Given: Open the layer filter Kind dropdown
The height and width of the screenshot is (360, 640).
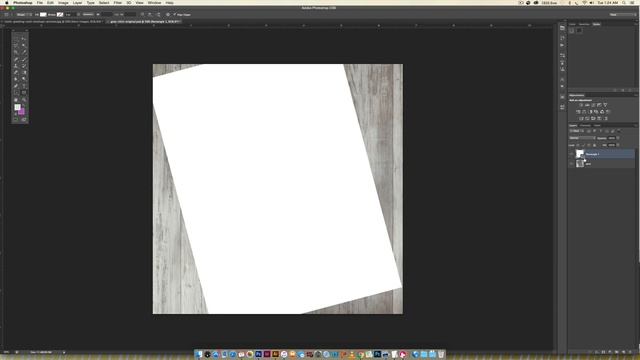Looking at the screenshot, I should pos(576,131).
